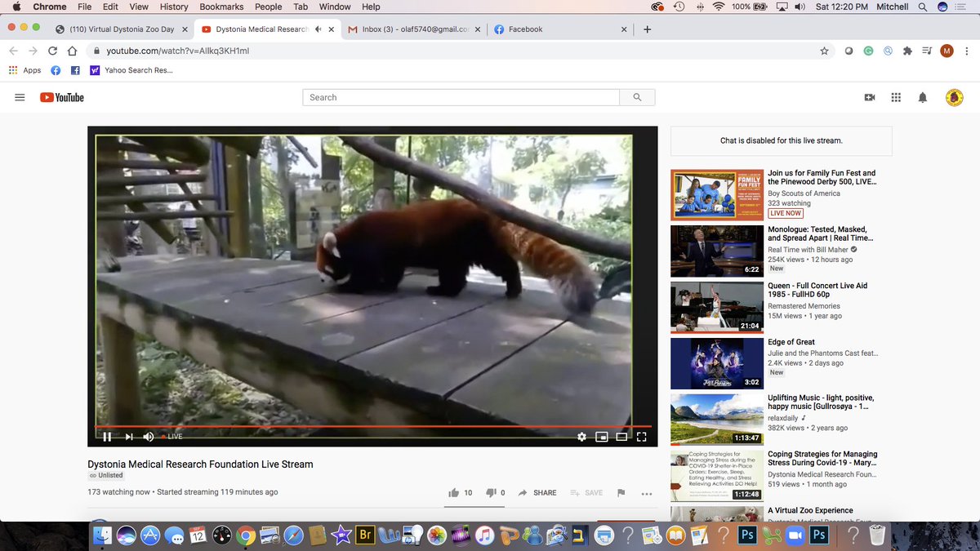This screenshot has height=551, width=980.
Task: Open the History menu
Action: [x=174, y=7]
